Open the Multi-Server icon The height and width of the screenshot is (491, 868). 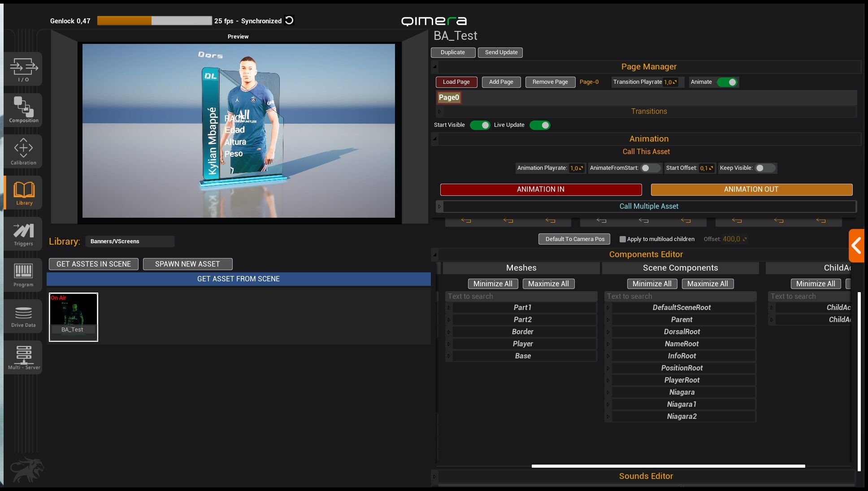23,357
